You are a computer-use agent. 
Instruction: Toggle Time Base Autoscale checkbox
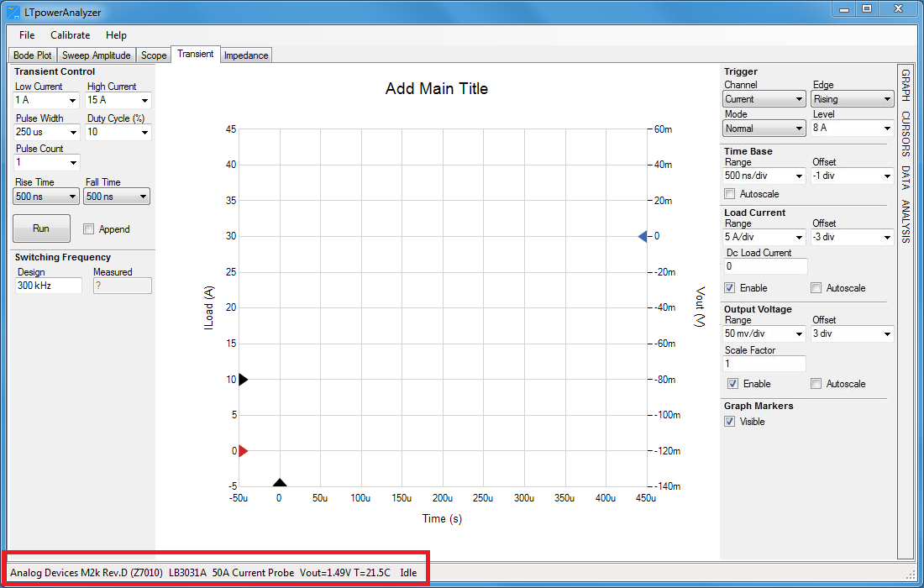click(x=730, y=194)
